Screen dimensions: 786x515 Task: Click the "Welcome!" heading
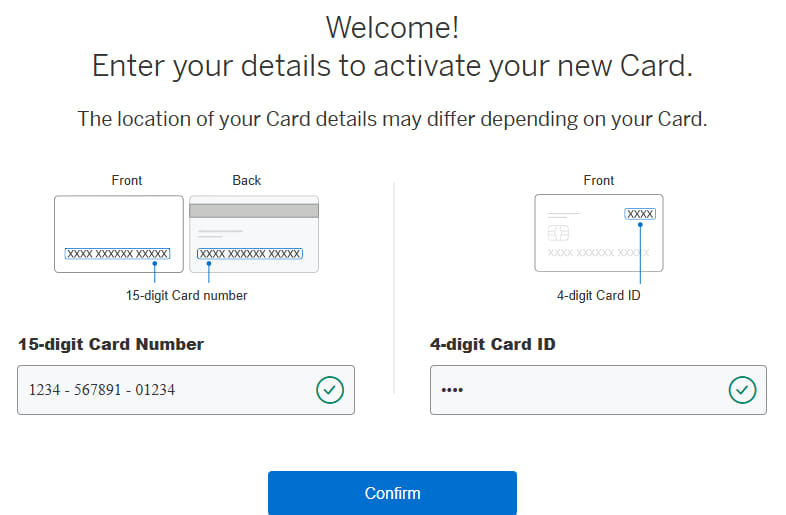[x=392, y=26]
